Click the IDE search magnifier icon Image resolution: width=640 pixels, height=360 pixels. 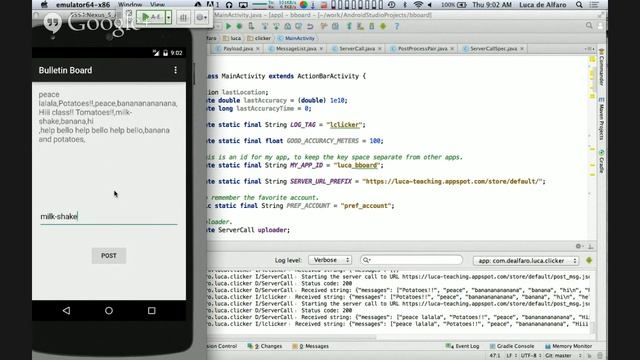click(x=589, y=26)
